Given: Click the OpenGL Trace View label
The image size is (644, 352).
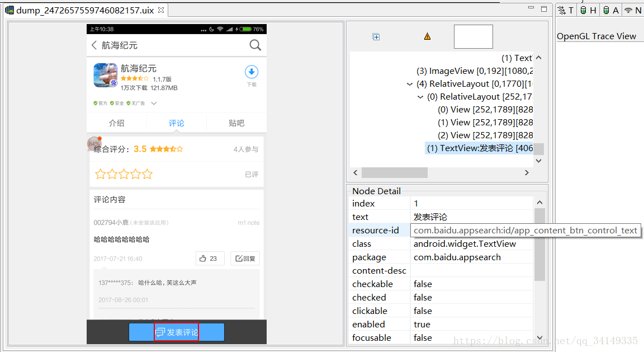Looking at the screenshot, I should [596, 36].
